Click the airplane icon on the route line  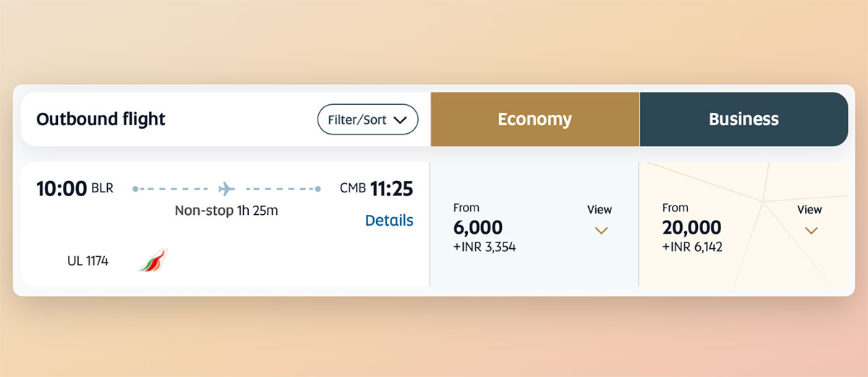226,189
